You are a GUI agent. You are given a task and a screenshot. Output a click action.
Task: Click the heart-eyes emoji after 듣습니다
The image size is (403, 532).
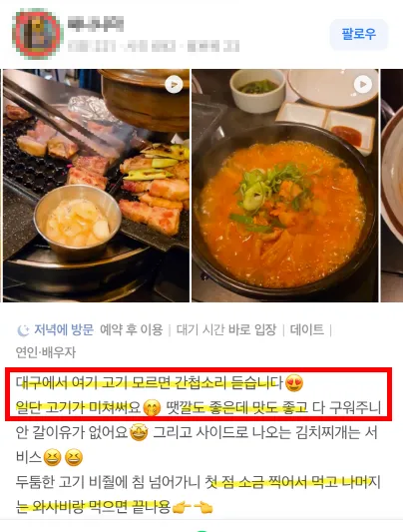tap(294, 383)
